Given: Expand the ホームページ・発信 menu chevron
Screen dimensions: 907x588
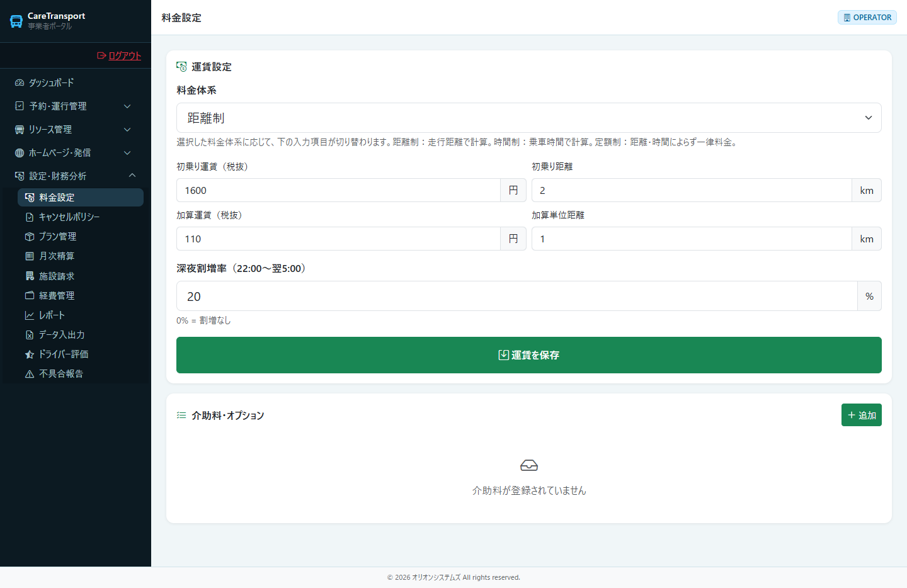Looking at the screenshot, I should (127, 153).
